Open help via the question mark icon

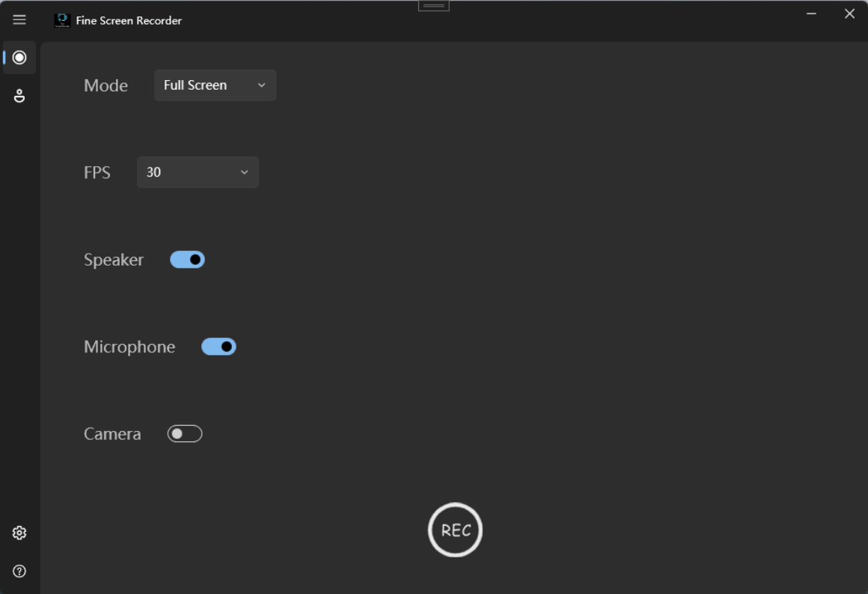19,572
